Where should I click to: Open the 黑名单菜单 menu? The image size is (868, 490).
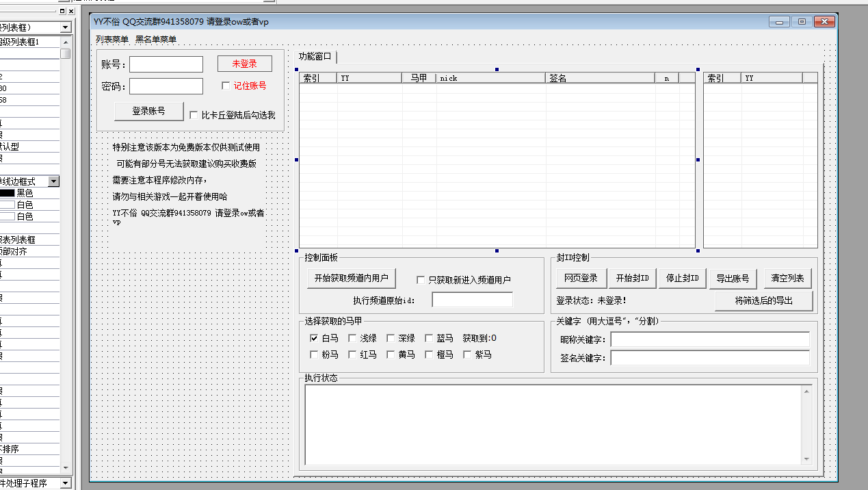(x=156, y=40)
